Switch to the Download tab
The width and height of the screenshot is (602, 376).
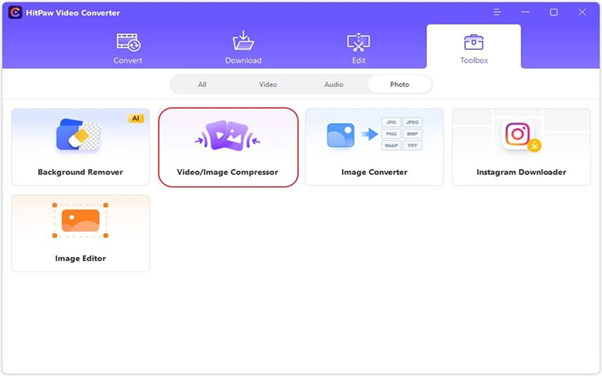pos(243,48)
